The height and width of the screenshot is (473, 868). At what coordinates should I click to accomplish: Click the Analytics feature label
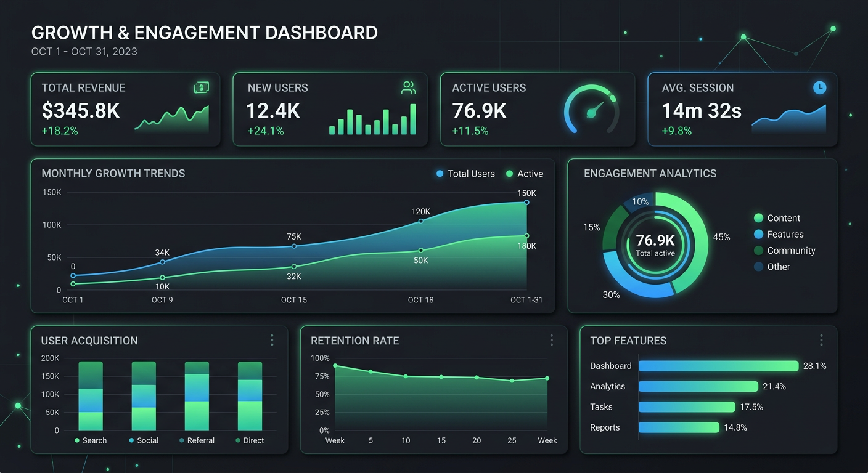tap(608, 386)
